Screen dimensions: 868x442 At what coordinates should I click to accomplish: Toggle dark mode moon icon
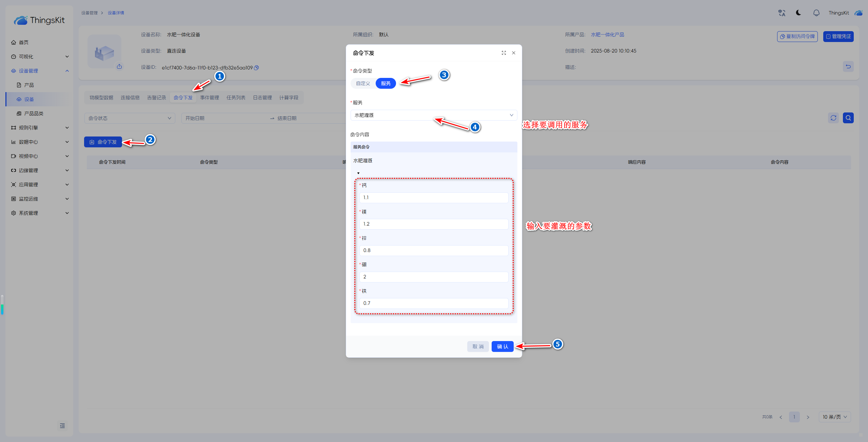pos(798,13)
